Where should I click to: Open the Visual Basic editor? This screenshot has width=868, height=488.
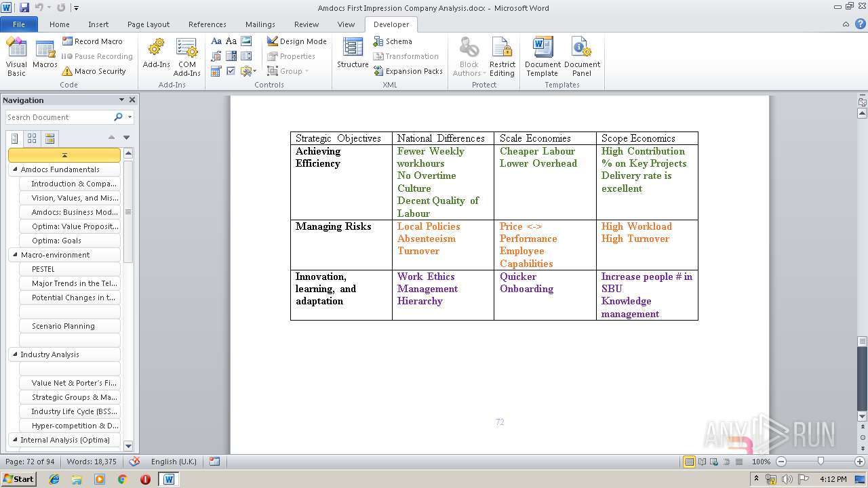point(16,57)
